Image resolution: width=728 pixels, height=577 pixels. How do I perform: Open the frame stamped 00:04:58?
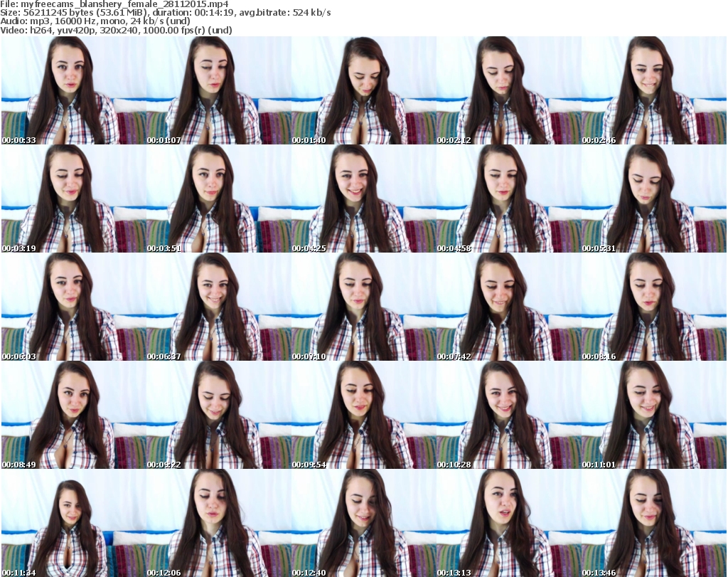(x=509, y=198)
